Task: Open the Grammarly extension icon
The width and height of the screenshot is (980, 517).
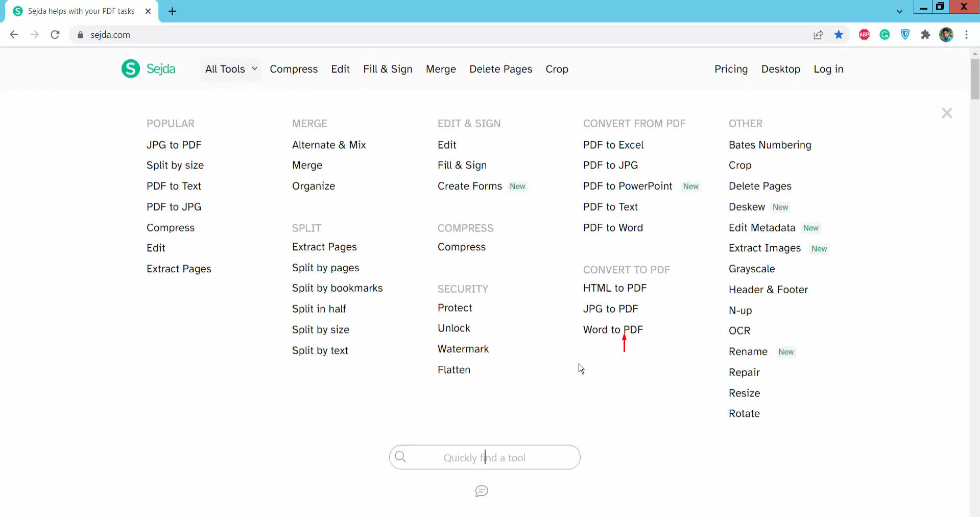Action: pos(885,35)
